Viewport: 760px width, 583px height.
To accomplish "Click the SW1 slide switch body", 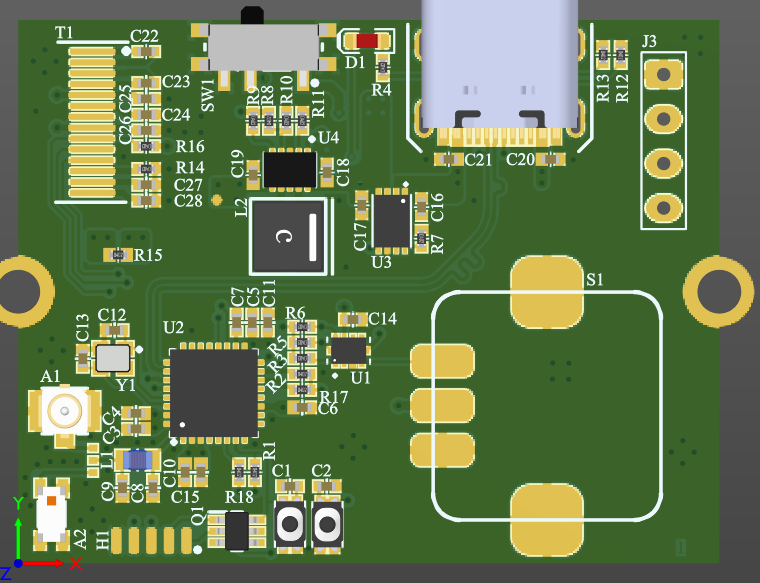I will (263, 47).
